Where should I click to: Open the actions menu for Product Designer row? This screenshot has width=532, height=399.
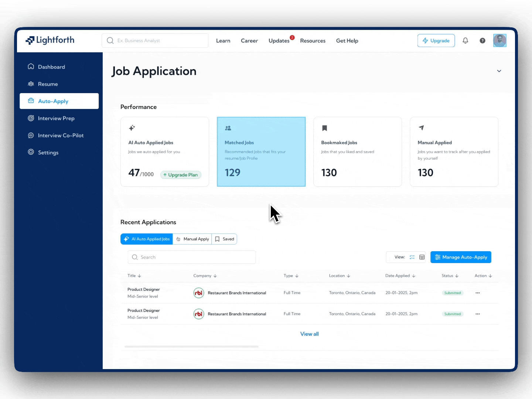click(x=477, y=293)
